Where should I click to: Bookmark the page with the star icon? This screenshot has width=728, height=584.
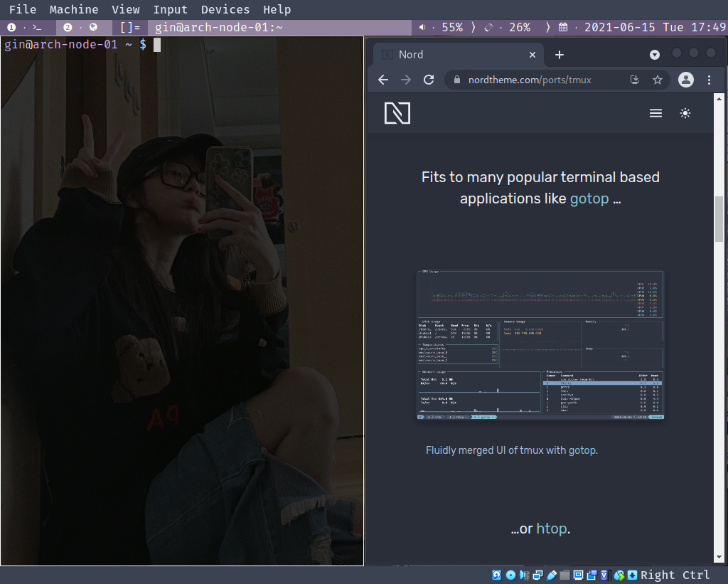658,80
